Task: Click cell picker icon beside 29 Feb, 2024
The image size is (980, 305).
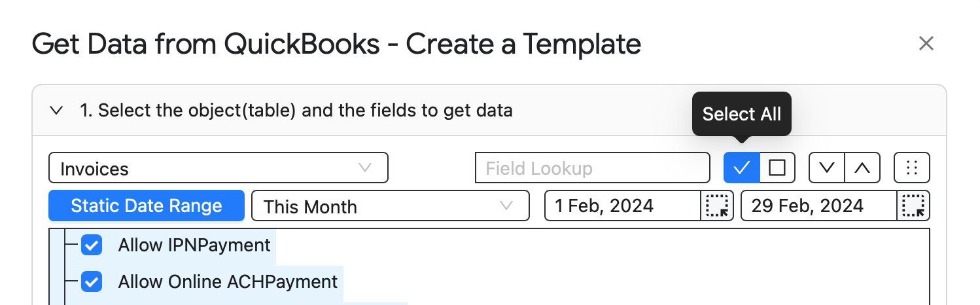Action: click(x=913, y=206)
